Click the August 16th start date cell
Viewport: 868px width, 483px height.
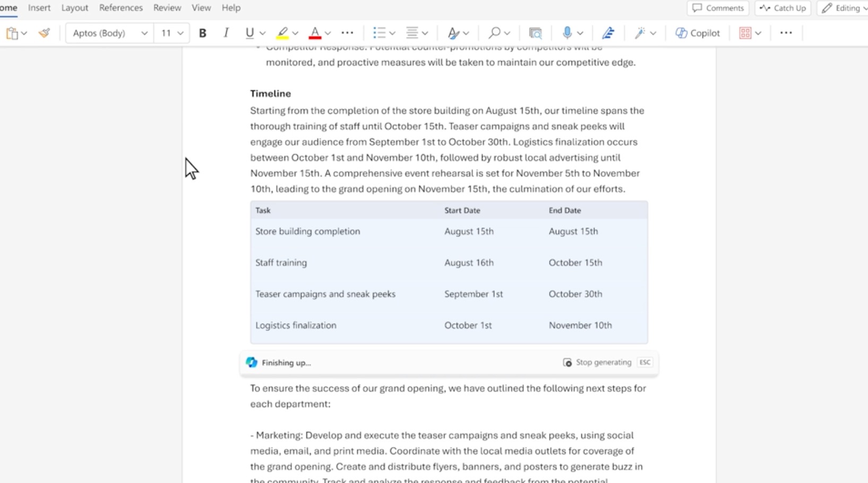(469, 262)
